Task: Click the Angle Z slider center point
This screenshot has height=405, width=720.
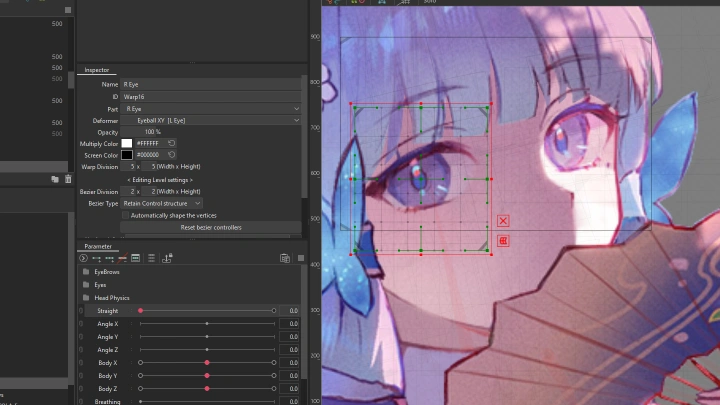Action: point(207,350)
